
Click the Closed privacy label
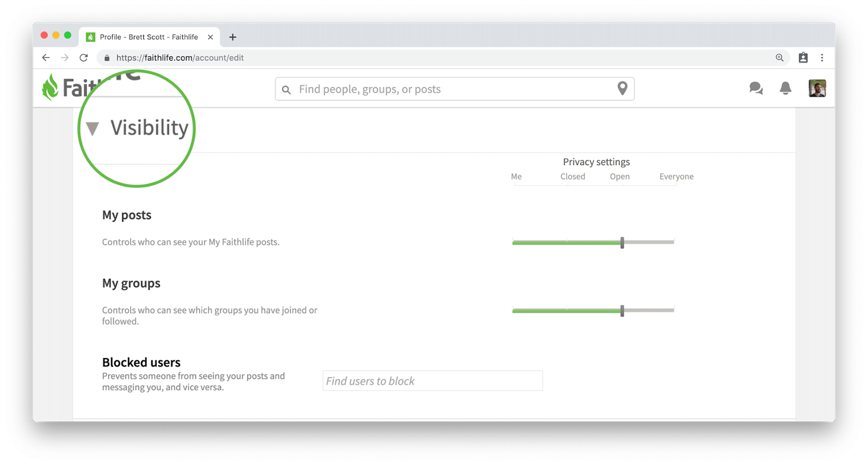click(573, 176)
